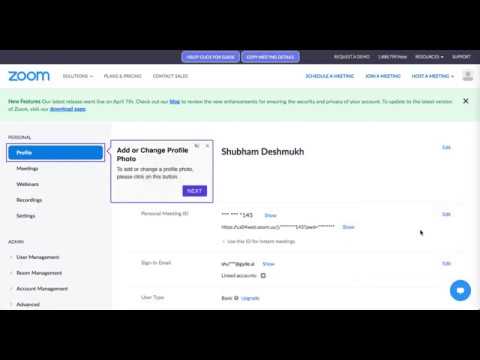Viewport: 480px width, 360px height.
Task: Open Settings in the sidebar
Action: 26,215
